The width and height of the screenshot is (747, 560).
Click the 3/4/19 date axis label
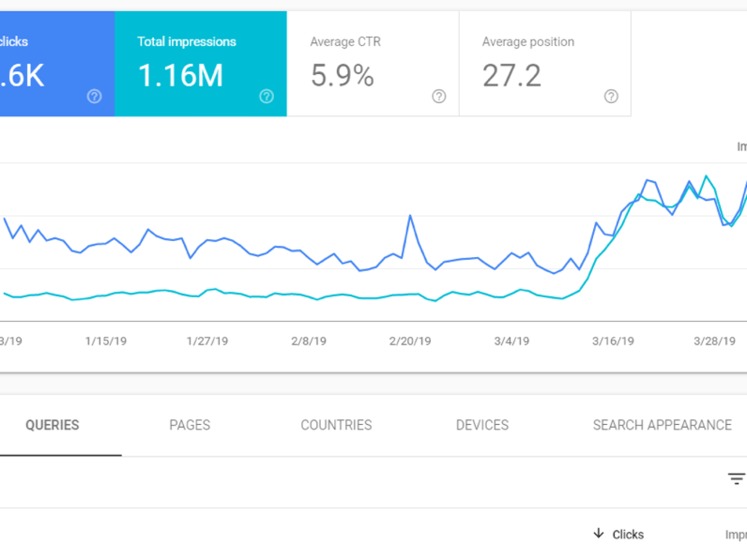point(512,341)
